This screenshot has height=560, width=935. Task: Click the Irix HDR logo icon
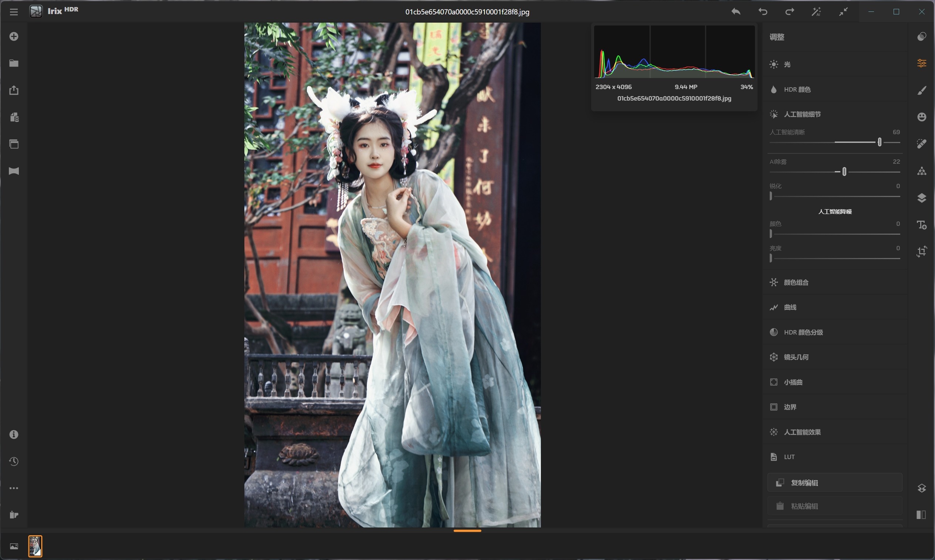[36, 11]
